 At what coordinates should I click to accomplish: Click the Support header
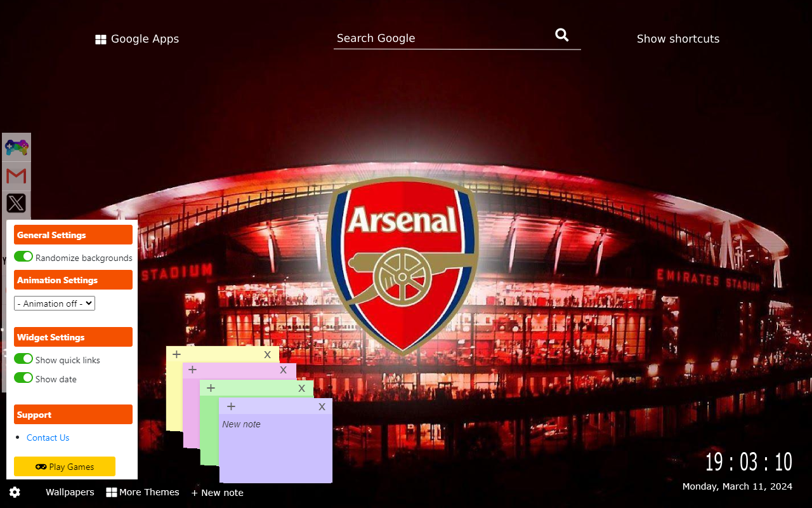(x=73, y=414)
